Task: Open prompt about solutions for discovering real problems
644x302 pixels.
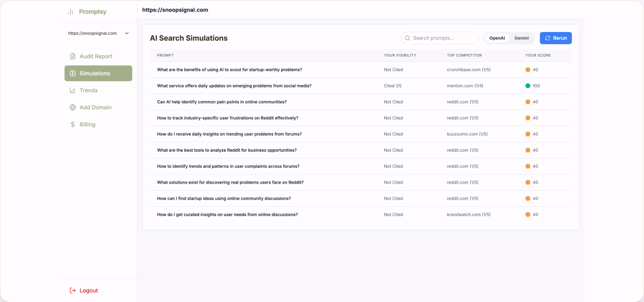Action: pyautogui.click(x=230, y=183)
